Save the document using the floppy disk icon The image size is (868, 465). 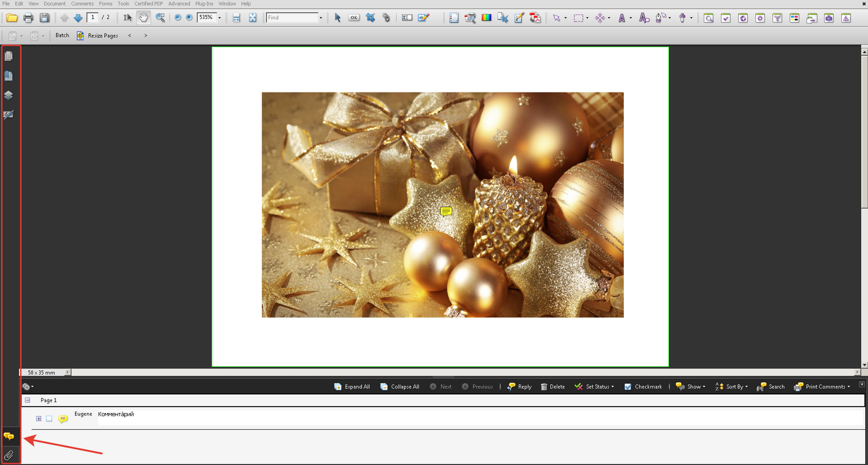(x=45, y=18)
